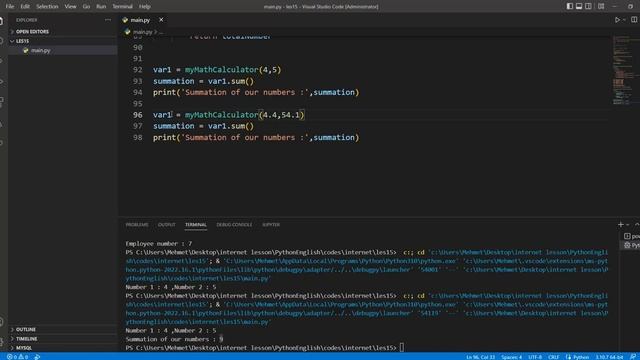Change indentation via Spaces: 4

tap(511, 357)
